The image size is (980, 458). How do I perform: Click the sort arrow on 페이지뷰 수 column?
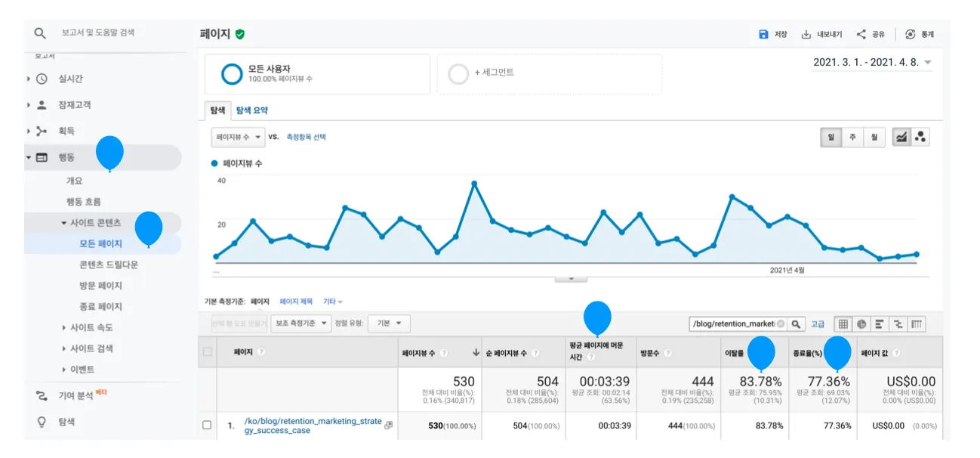pyautogui.click(x=476, y=353)
